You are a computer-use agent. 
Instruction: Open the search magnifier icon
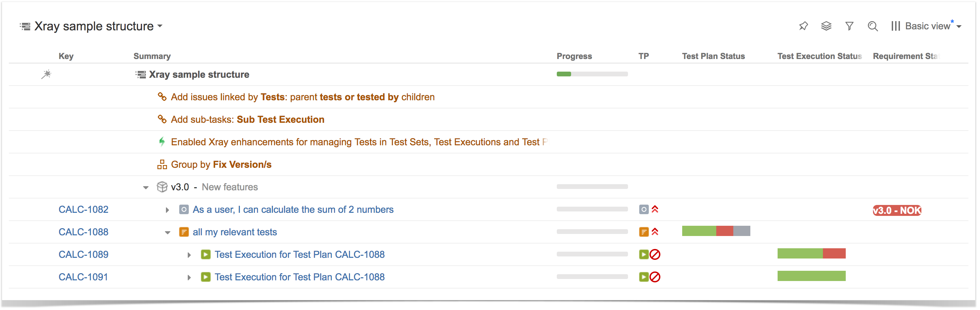click(x=872, y=26)
